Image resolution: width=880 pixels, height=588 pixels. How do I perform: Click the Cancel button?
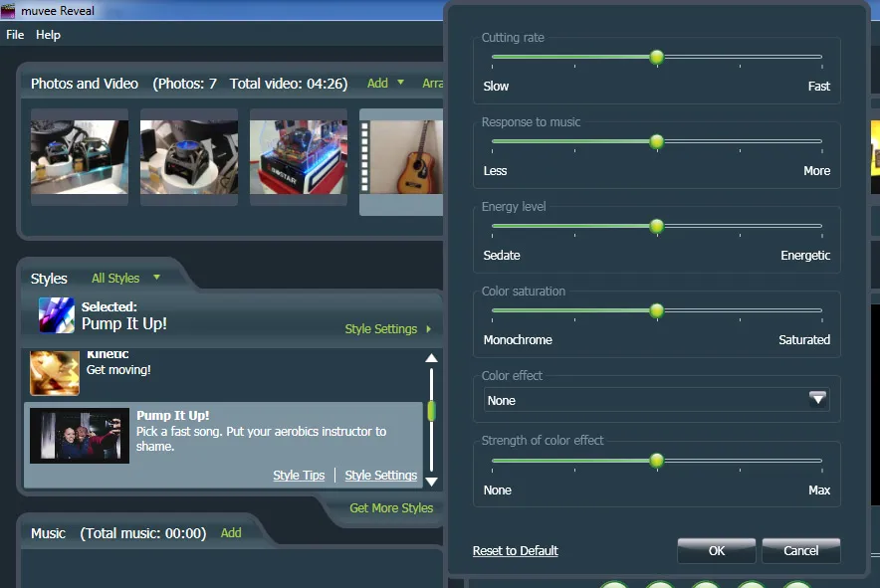click(x=801, y=550)
